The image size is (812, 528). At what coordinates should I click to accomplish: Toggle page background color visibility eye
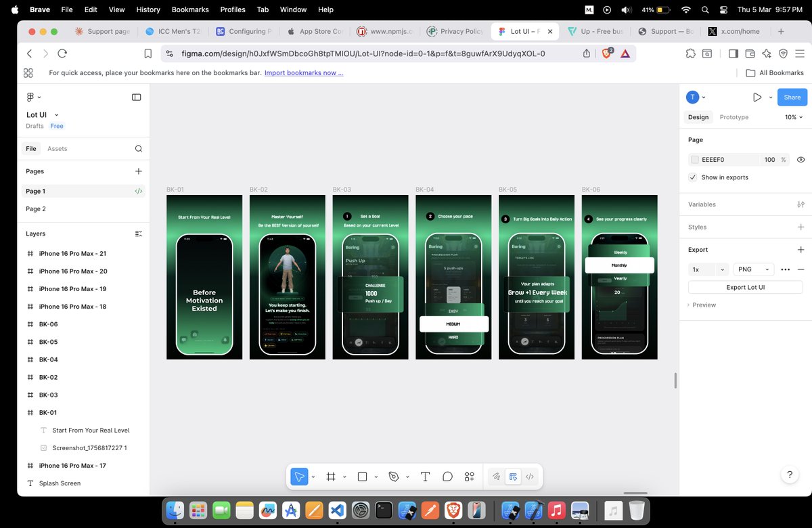(800, 160)
